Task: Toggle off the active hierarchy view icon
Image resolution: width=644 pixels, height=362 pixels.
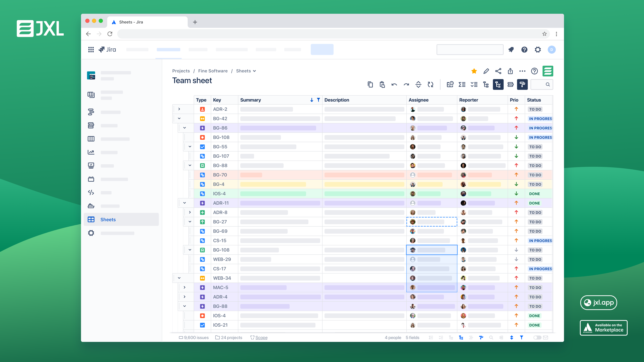Action: coord(498,84)
